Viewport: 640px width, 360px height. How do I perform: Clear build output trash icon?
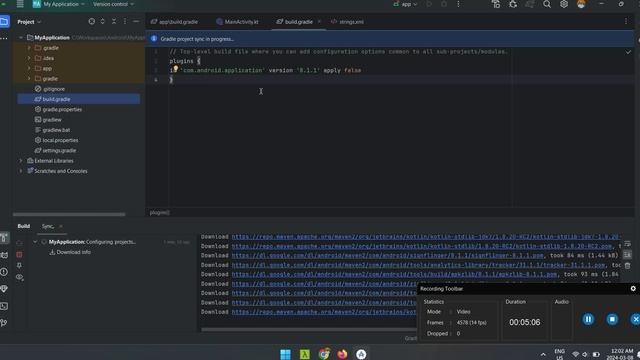[627, 266]
